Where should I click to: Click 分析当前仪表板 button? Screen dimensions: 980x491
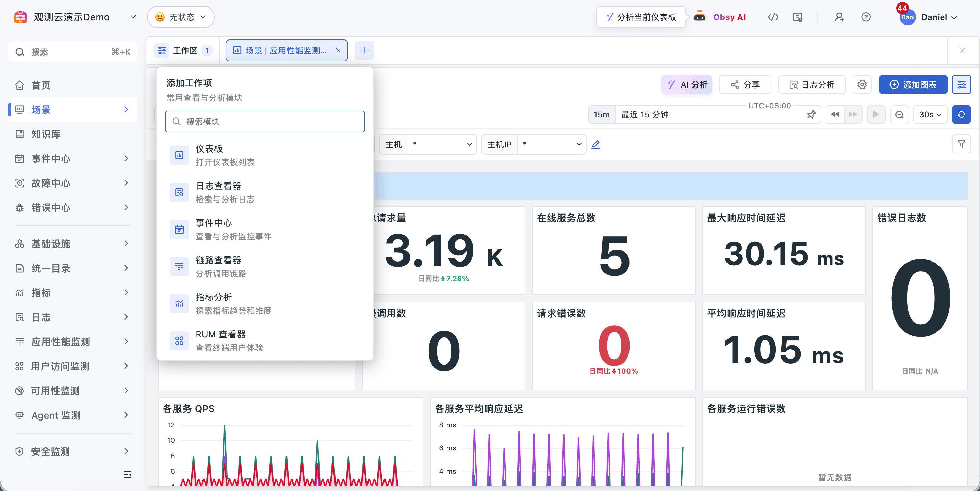tap(641, 17)
